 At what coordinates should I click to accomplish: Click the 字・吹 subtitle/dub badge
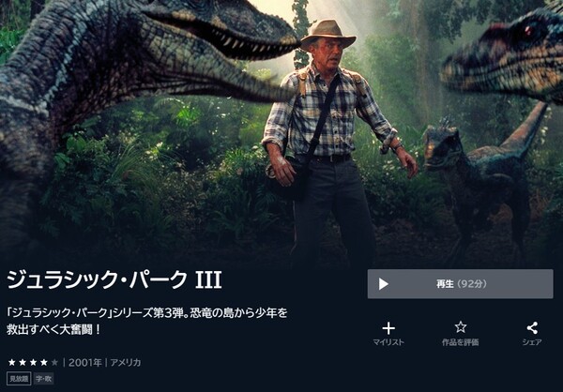(44, 378)
